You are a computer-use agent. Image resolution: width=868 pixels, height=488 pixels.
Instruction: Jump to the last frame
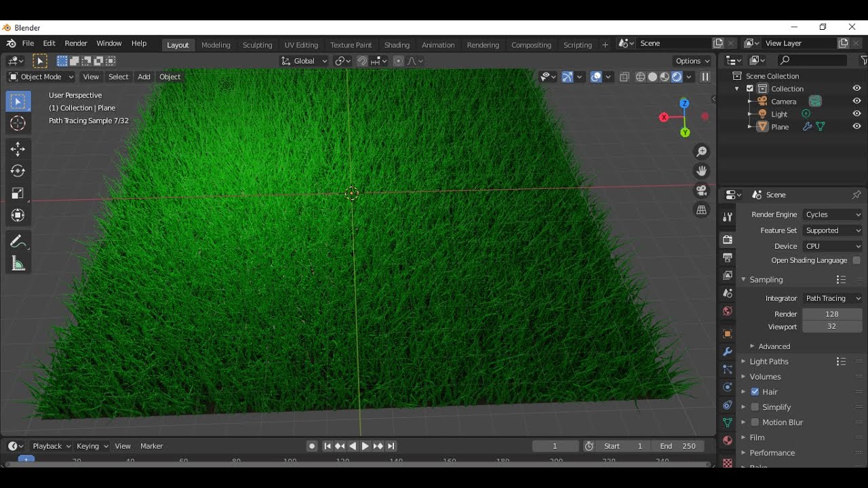click(x=391, y=446)
